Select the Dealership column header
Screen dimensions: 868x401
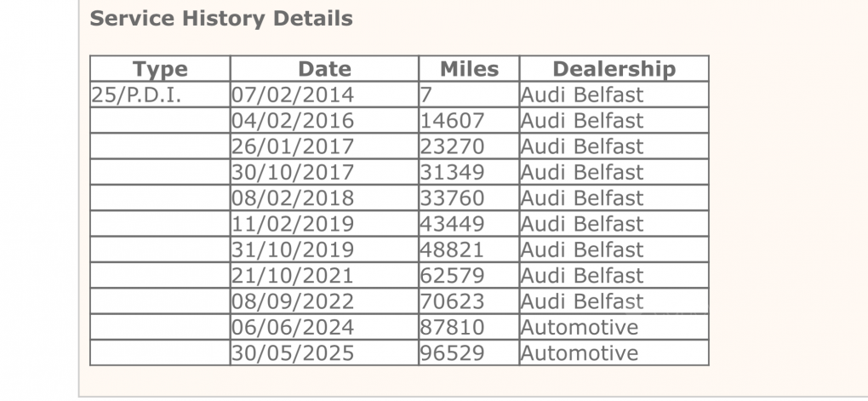coord(614,69)
